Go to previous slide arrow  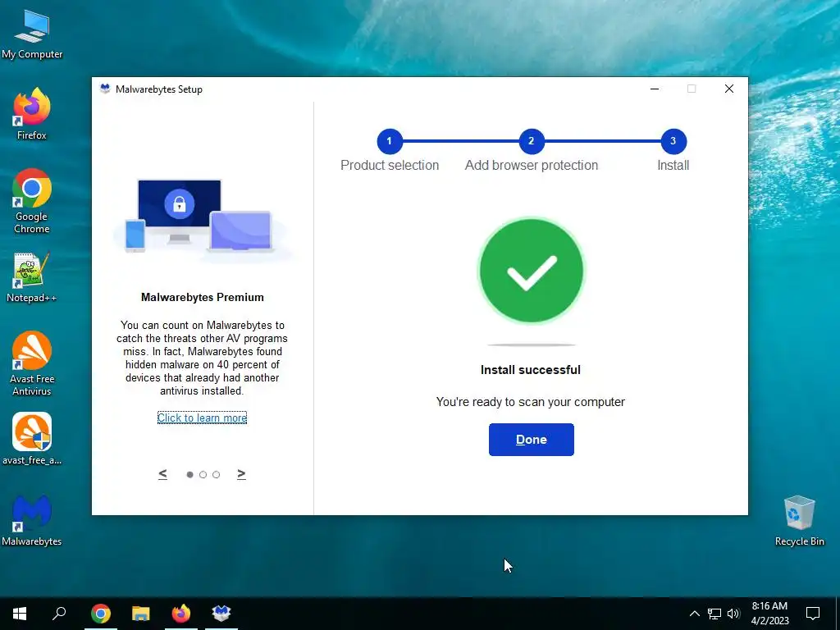(163, 473)
